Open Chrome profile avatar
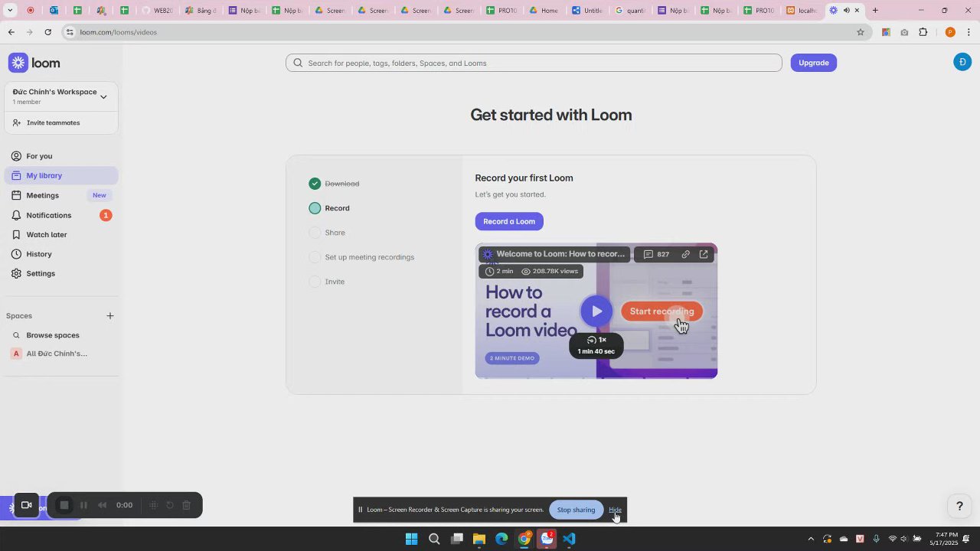 [x=950, y=32]
